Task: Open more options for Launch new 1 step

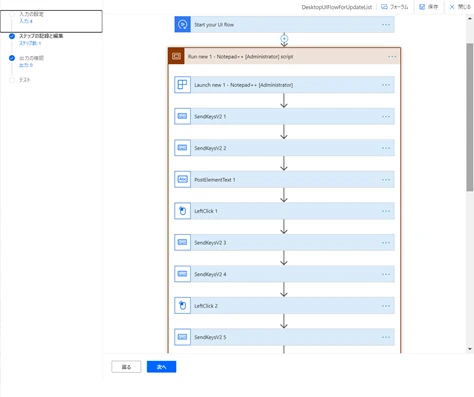Action: [386, 85]
